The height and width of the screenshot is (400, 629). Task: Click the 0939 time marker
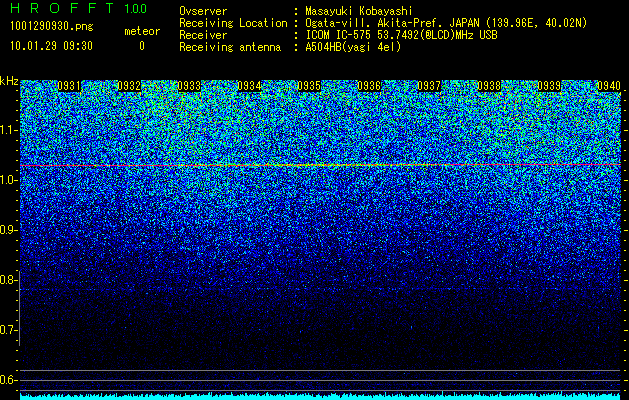[549, 86]
